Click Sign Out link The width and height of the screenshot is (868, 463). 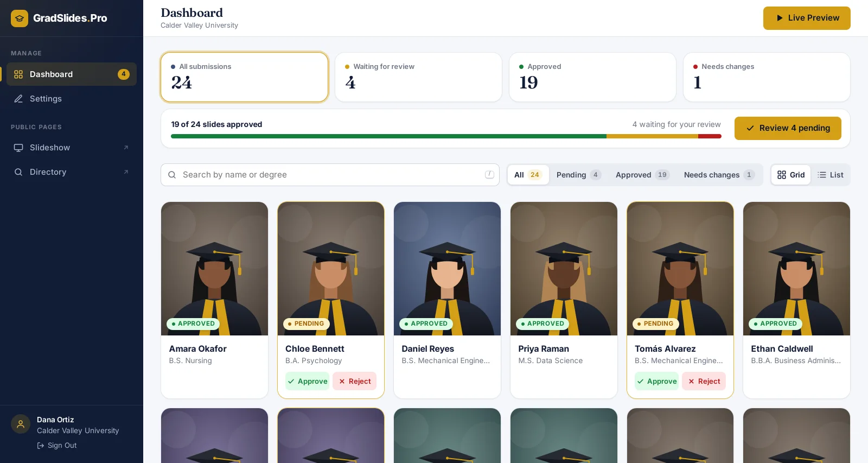click(x=57, y=446)
